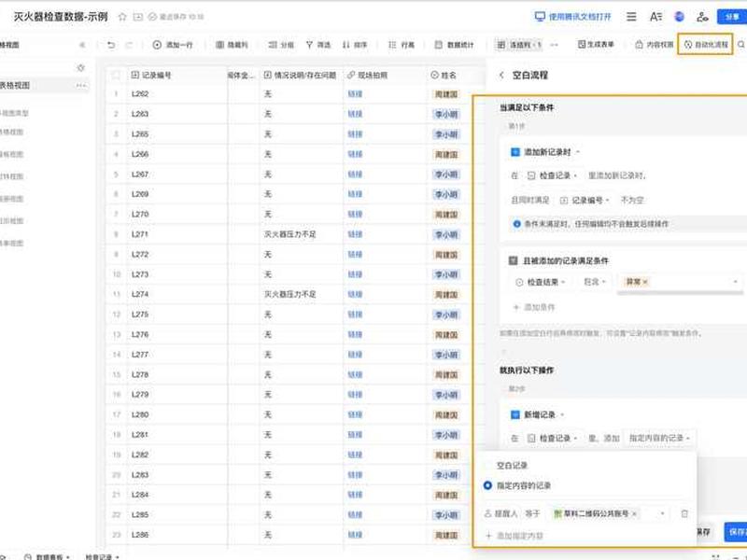The width and height of the screenshot is (747, 560).
Task: Open the 数据统计 statistics tool
Action: pyautogui.click(x=454, y=45)
